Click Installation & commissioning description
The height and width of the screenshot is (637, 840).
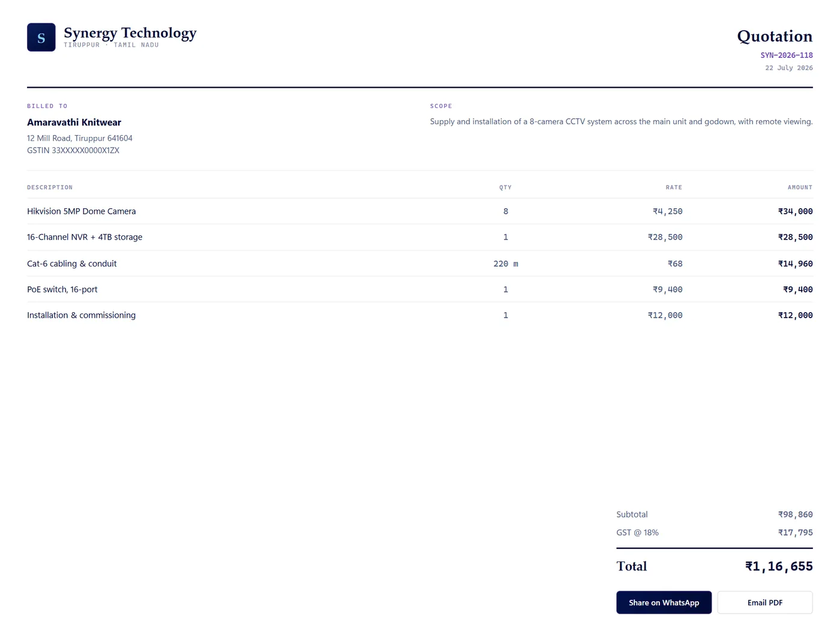(82, 315)
